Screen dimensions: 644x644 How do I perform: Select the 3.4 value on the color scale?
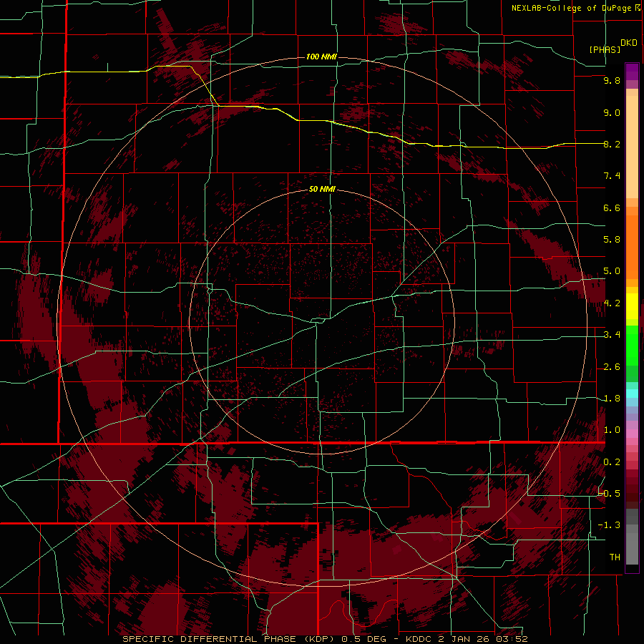tap(612, 335)
